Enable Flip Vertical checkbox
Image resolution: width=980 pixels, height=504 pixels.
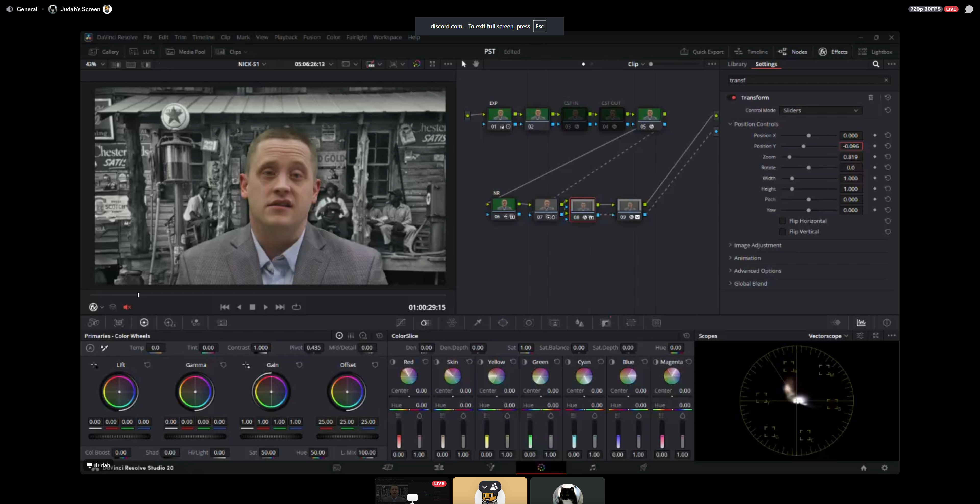[782, 232]
